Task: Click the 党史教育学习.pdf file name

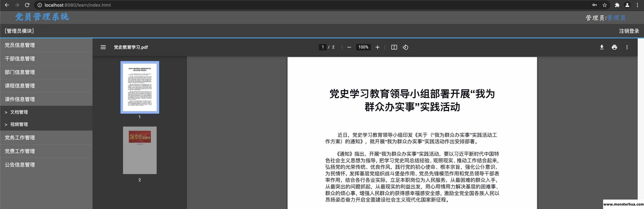Action: pyautogui.click(x=131, y=47)
